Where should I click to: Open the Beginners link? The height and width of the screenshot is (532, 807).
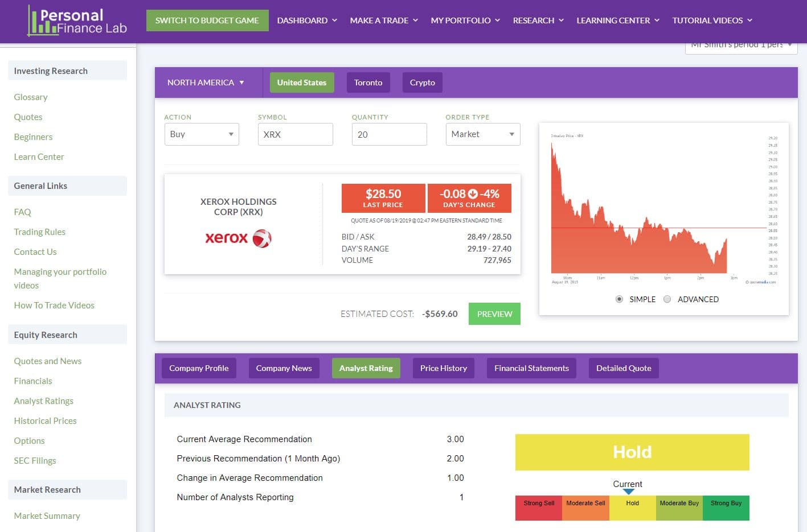(x=33, y=137)
